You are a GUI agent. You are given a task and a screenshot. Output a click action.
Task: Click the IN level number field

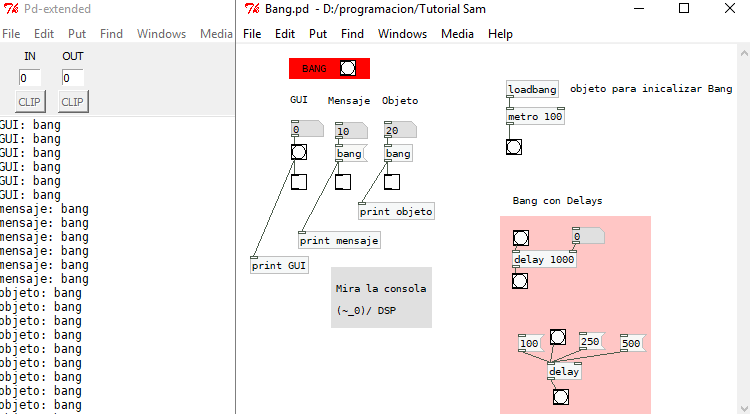(x=30, y=78)
